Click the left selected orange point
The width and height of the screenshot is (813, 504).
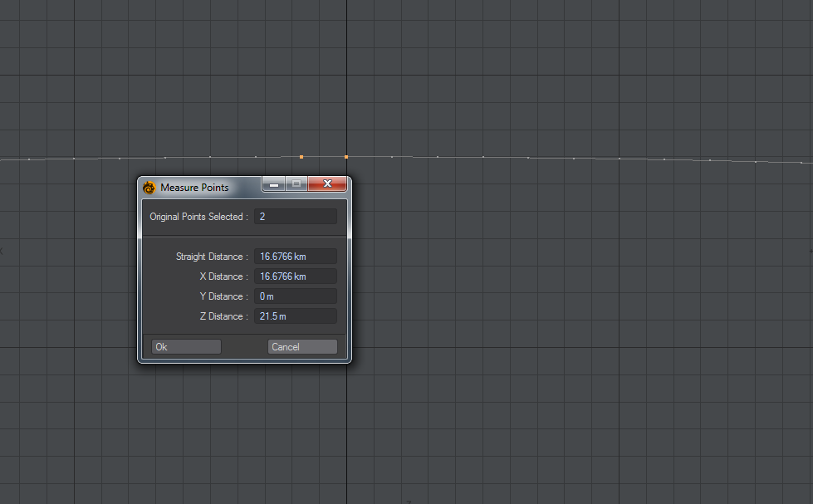coord(301,156)
